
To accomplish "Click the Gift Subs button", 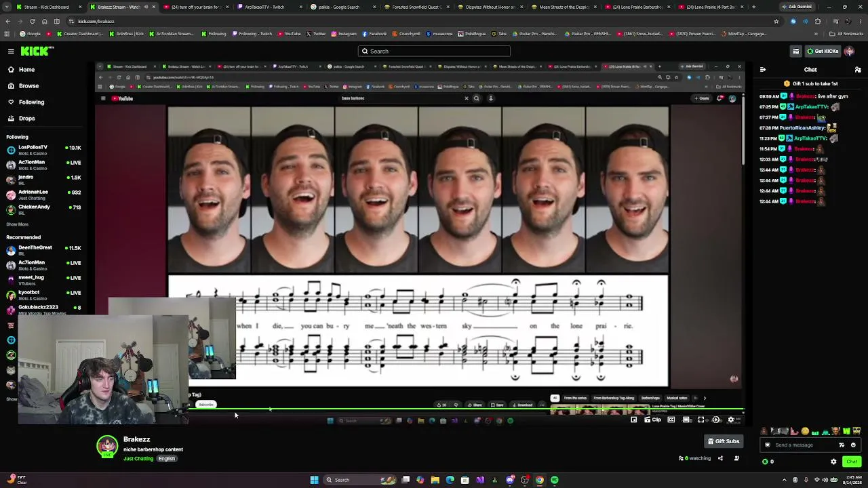I will click(x=723, y=441).
